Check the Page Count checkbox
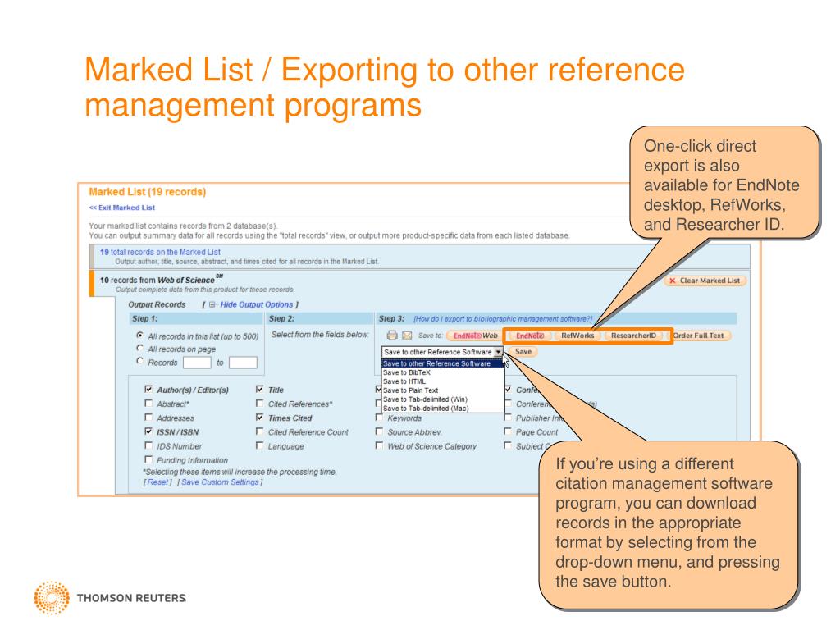Screen dimensions: 840x630 508,431
